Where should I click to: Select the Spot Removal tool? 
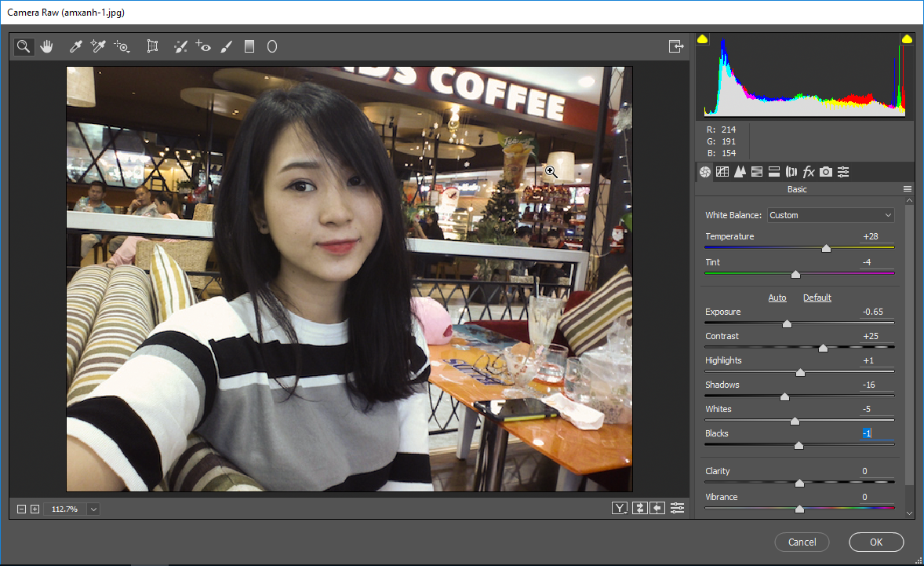pyautogui.click(x=181, y=46)
